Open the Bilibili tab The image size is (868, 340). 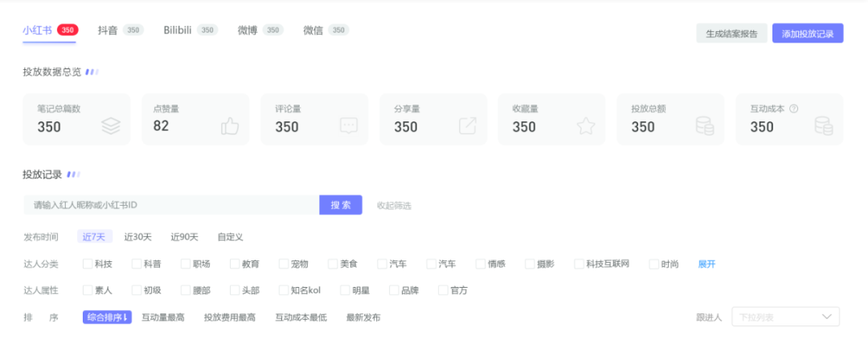190,31
